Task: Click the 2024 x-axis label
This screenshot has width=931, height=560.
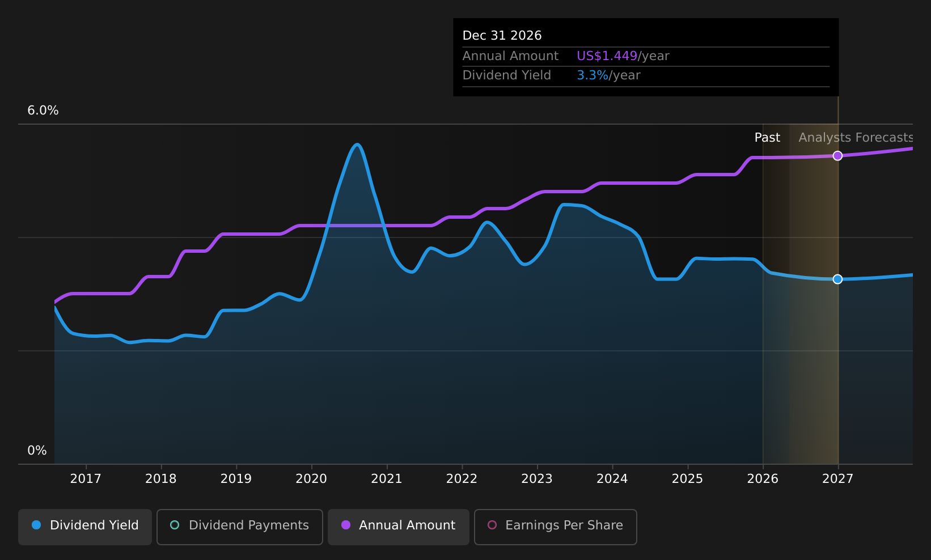Action: 612,479
